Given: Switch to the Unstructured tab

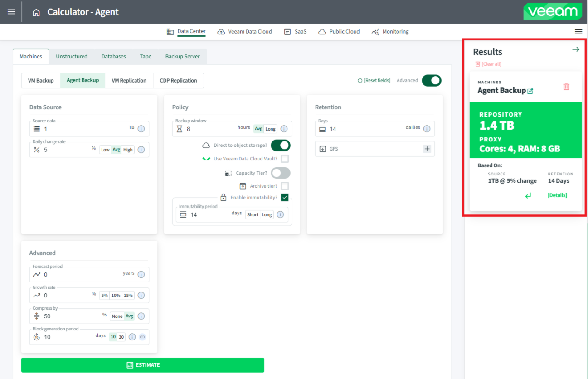Looking at the screenshot, I should (72, 57).
